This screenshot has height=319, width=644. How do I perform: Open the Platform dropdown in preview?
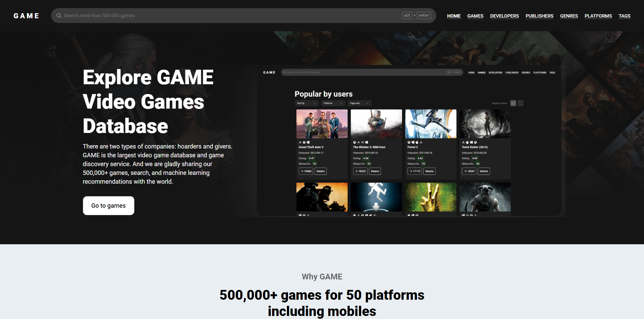(333, 103)
